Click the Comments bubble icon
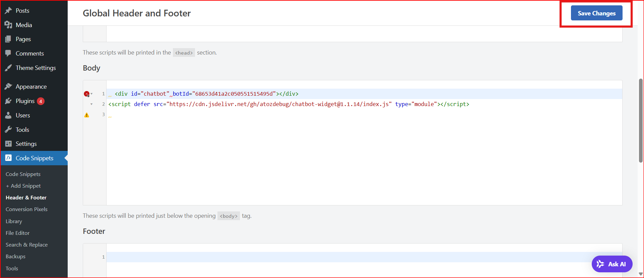 8,54
